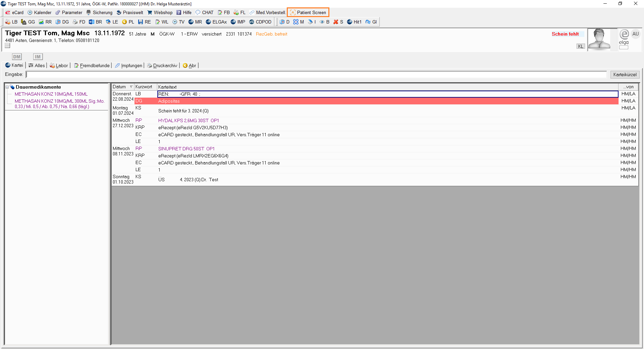Switch to the Impfungen tab

[128, 65]
